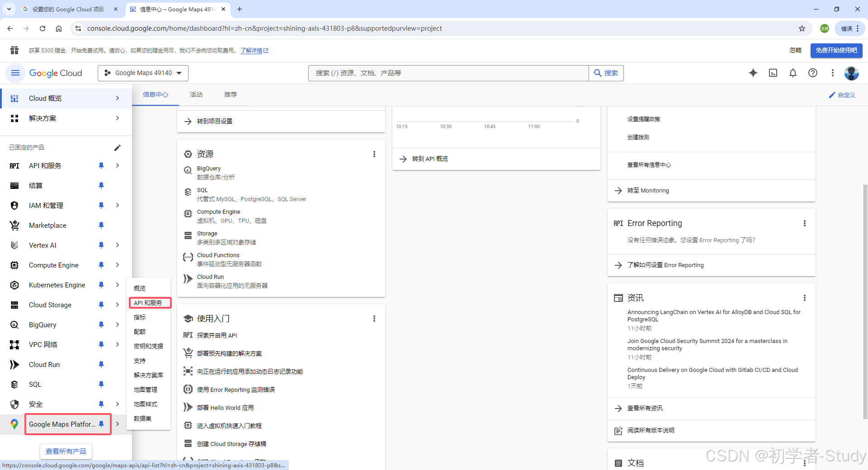Expand VPC 网络 submenu chevron
This screenshot has height=470, width=868.
118,344
